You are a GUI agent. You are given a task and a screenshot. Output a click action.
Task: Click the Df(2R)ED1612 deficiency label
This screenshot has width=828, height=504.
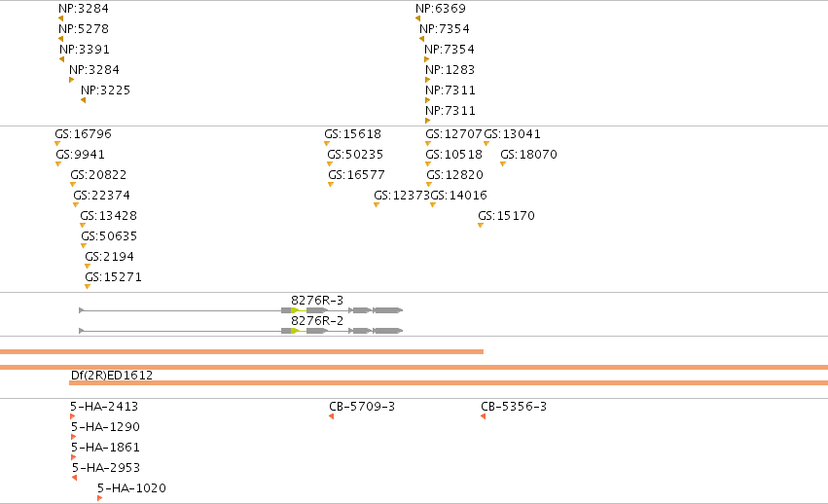click(112, 376)
